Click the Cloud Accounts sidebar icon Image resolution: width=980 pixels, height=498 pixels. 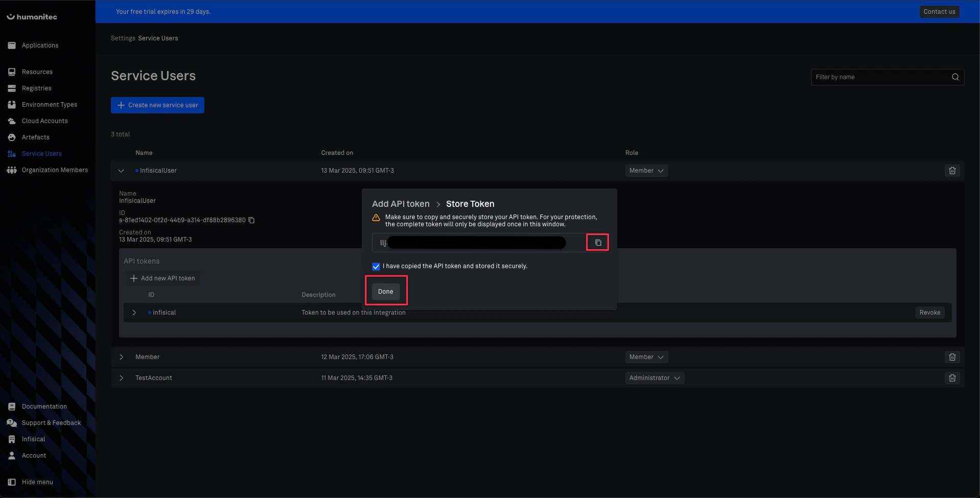pyautogui.click(x=12, y=121)
